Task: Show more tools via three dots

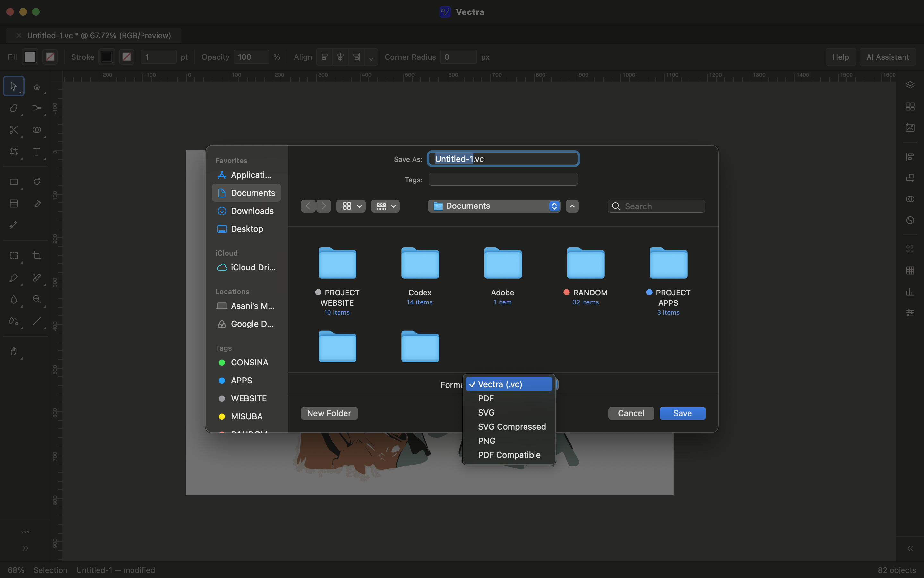Action: (x=25, y=532)
